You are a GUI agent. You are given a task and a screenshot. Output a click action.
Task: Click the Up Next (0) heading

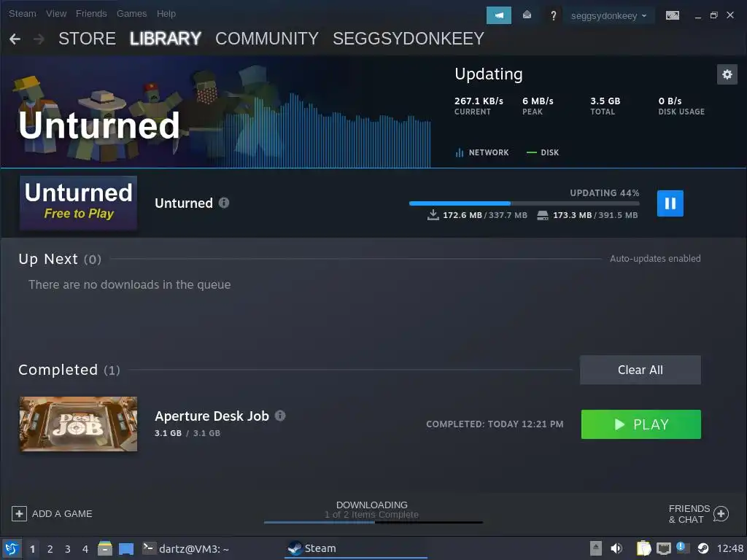pyautogui.click(x=60, y=259)
